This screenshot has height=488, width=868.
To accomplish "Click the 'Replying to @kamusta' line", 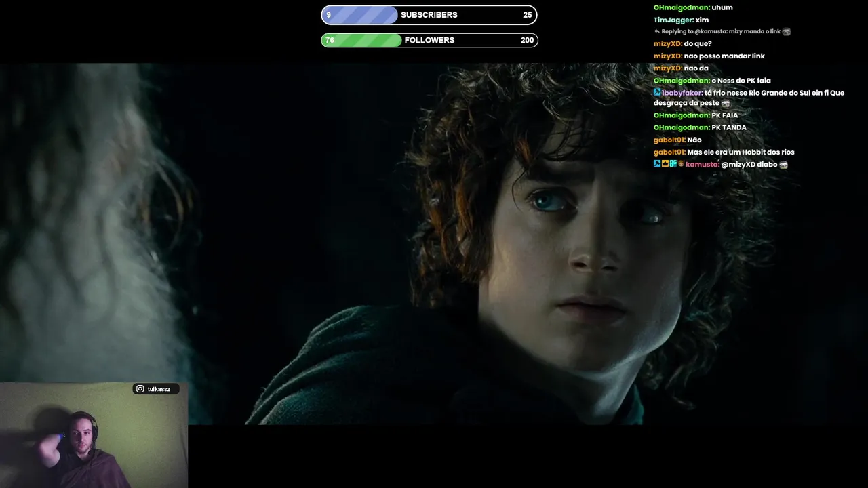I will click(x=722, y=31).
